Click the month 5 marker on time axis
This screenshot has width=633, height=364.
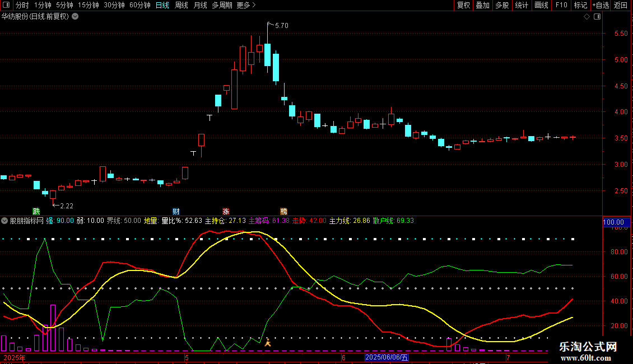(x=187, y=357)
